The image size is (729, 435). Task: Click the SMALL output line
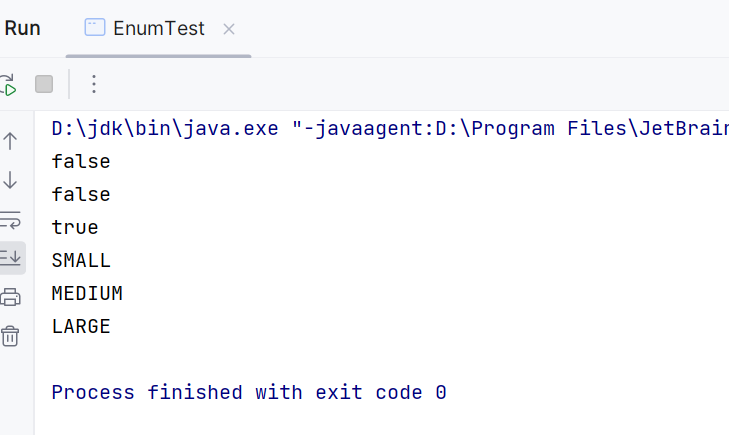(x=81, y=261)
